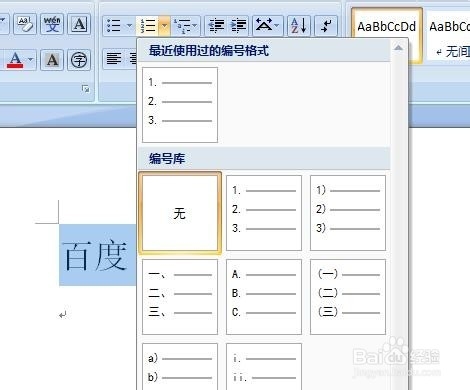Choose the 1) 2) 3) numbering format
Screen dimensions: 470x390
(348, 213)
